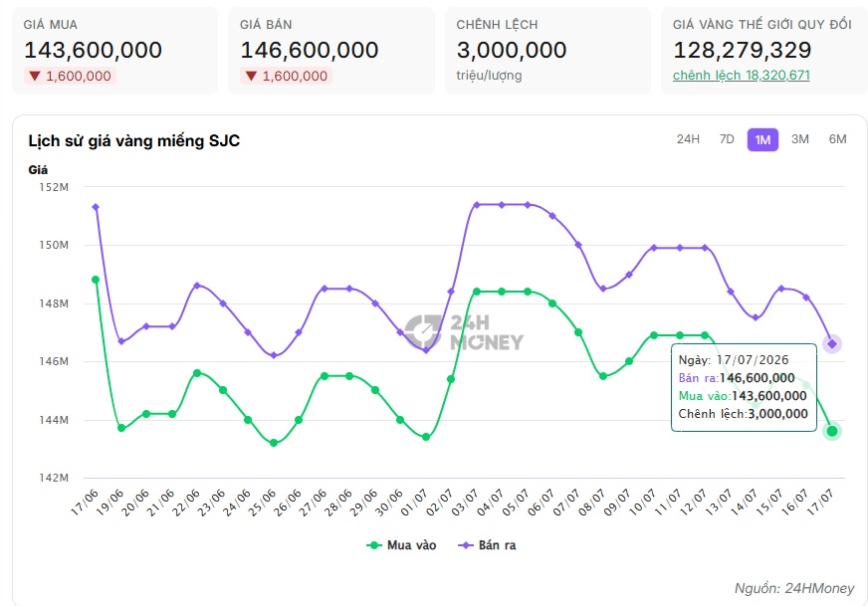Click the 'Giá' y-axis title

tap(38, 170)
